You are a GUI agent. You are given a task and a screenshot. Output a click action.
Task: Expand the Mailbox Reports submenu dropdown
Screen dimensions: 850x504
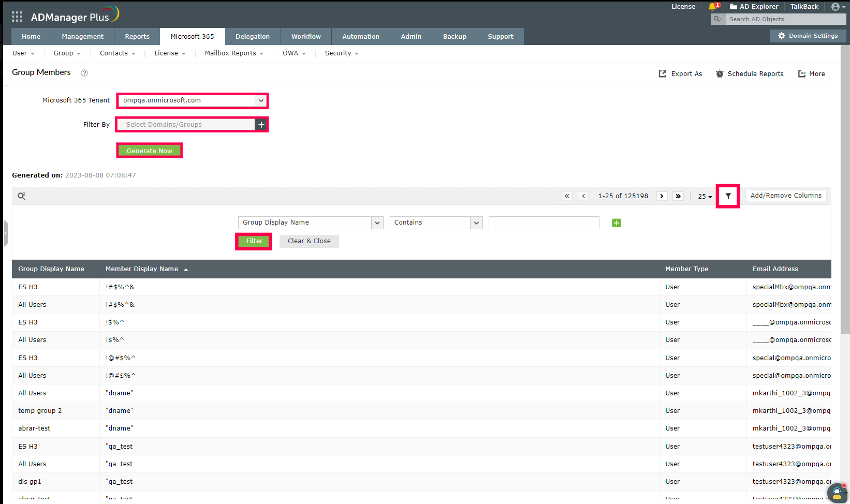pos(235,53)
